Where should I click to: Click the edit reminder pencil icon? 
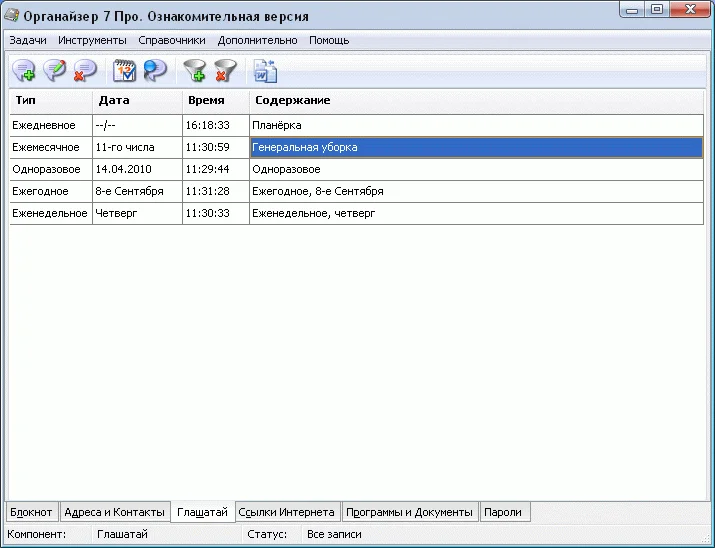click(x=55, y=70)
